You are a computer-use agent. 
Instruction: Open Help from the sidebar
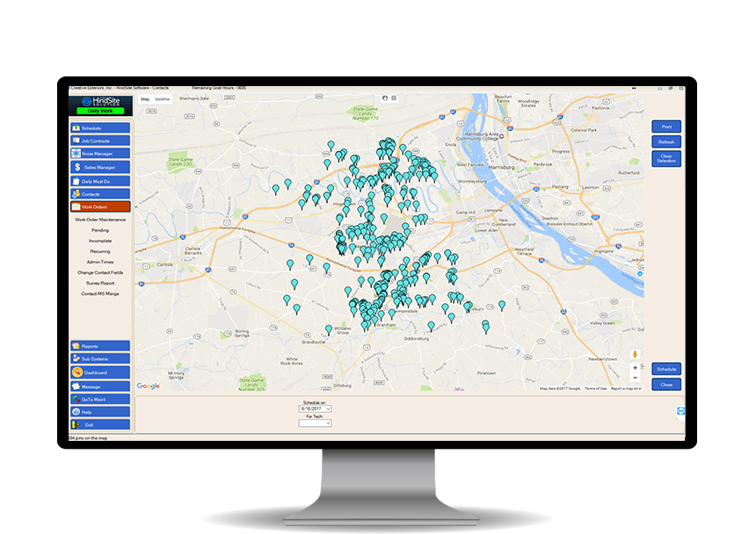pyautogui.click(x=100, y=412)
